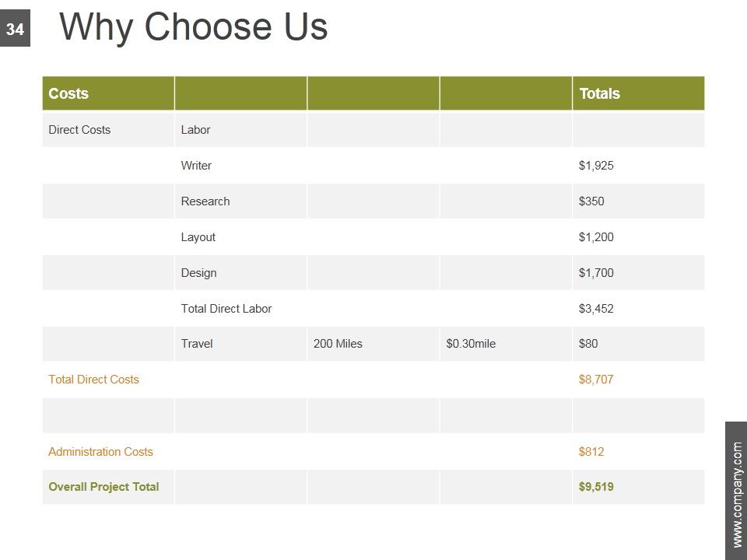Select the 'Why Choose Us' title
Image resolution: width=747 pixels, height=560 pixels.
point(193,27)
